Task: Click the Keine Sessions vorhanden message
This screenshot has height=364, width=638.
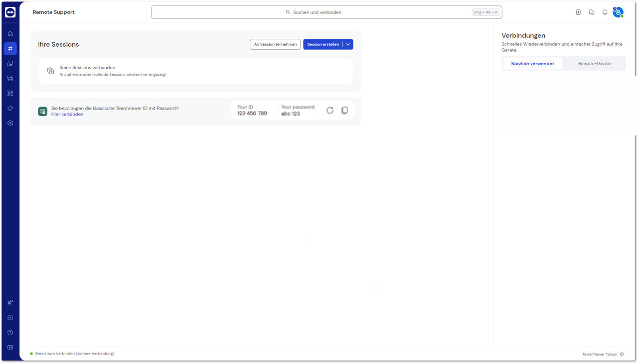Action: tap(87, 67)
